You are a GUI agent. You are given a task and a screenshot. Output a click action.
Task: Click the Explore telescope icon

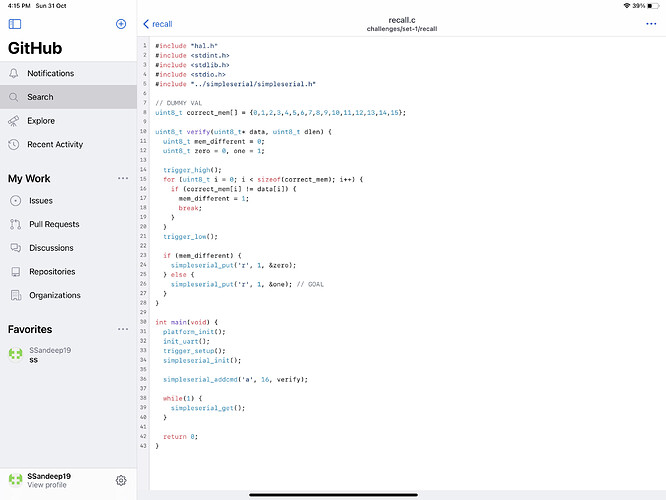14,121
